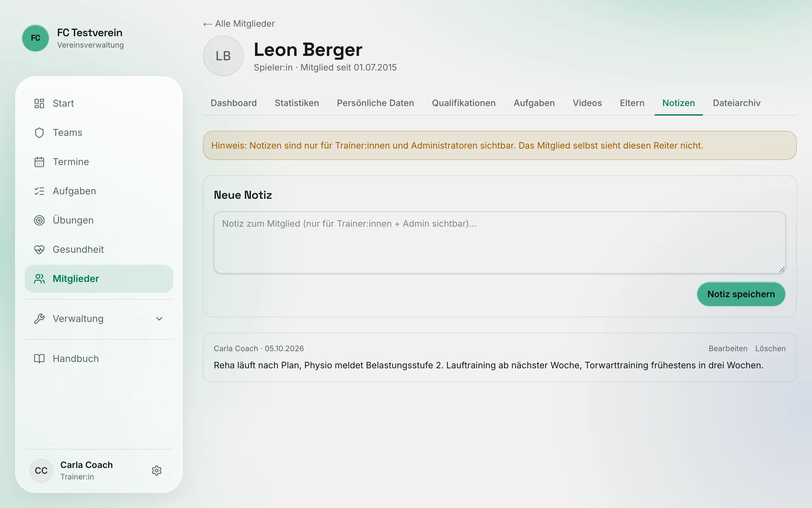Image resolution: width=812 pixels, height=508 pixels.
Task: Delete the note via Löschen
Action: (x=770, y=348)
